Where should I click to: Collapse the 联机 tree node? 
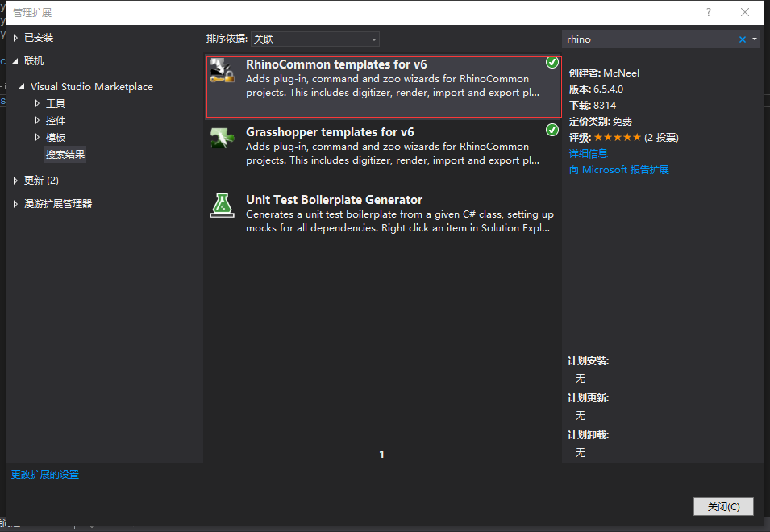pyautogui.click(x=15, y=60)
